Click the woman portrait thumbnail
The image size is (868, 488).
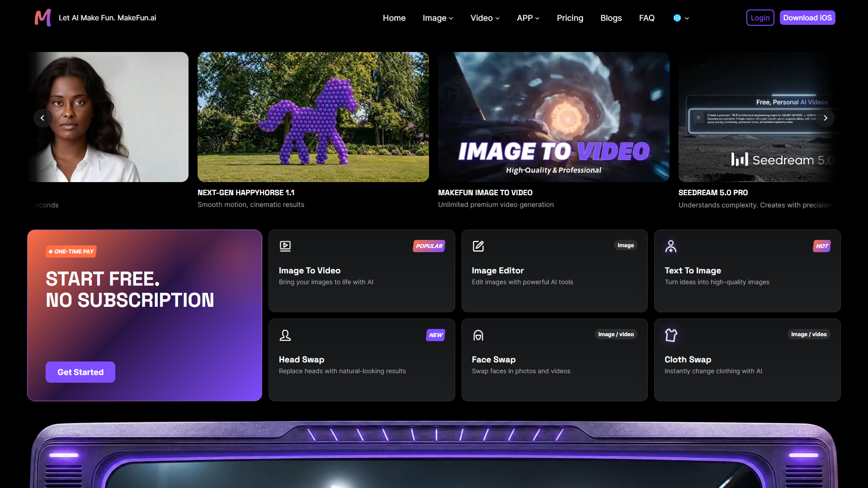point(108,117)
